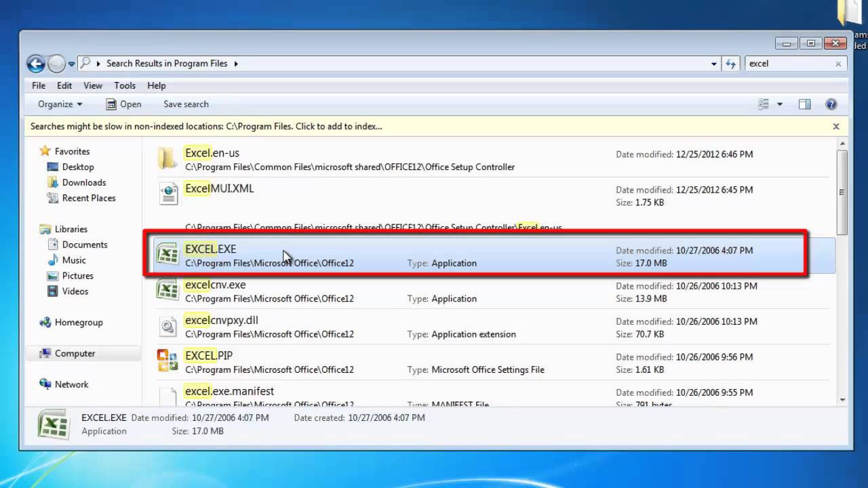Viewport: 868px width, 488px height.
Task: Expand the Organize dropdown
Action: 60,104
